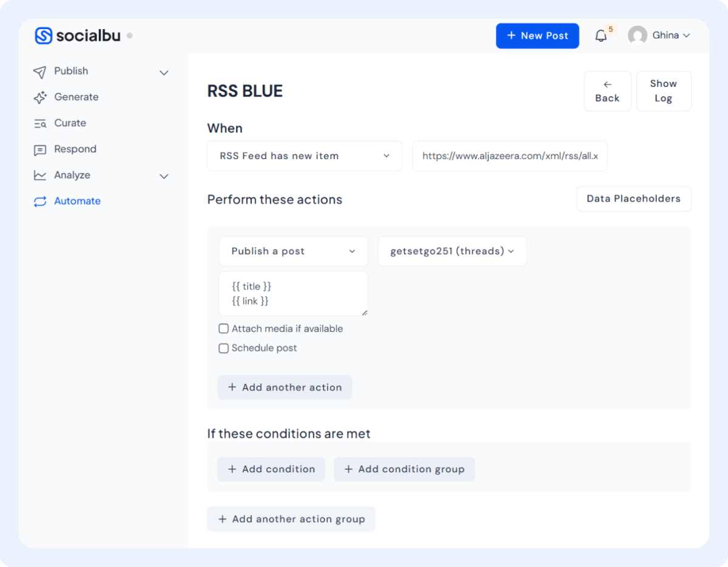728x567 pixels.
Task: Open notifications via the bell icon
Action: pyautogui.click(x=601, y=36)
